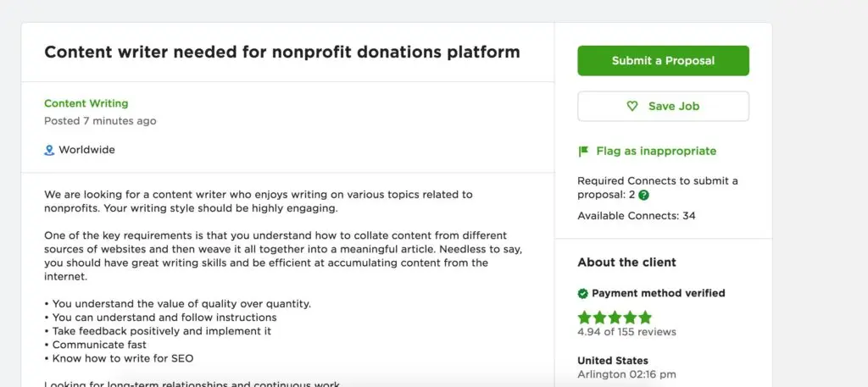Screen dimensions: 868x387
Task: Click the green flag icon
Action: [583, 152]
